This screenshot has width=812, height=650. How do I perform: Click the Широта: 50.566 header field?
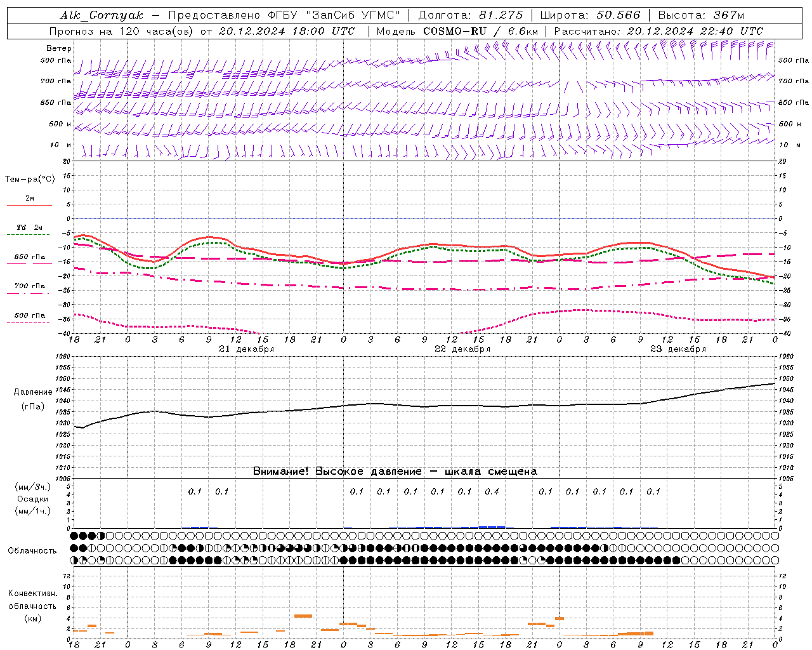[591, 15]
